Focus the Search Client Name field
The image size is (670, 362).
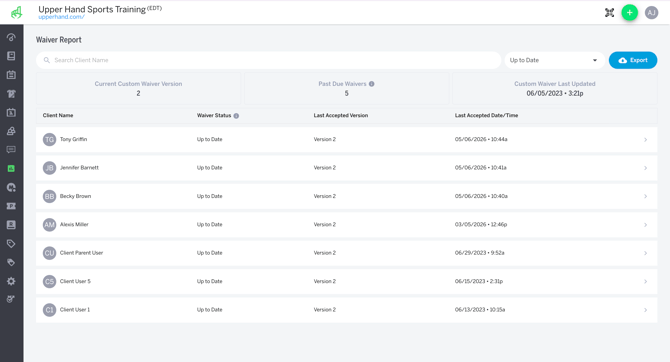point(268,60)
